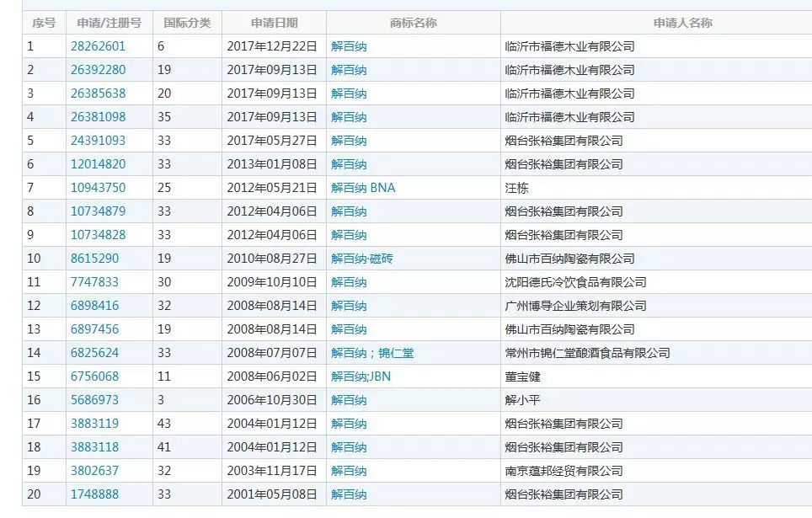Open registration number 28262601

98,46
